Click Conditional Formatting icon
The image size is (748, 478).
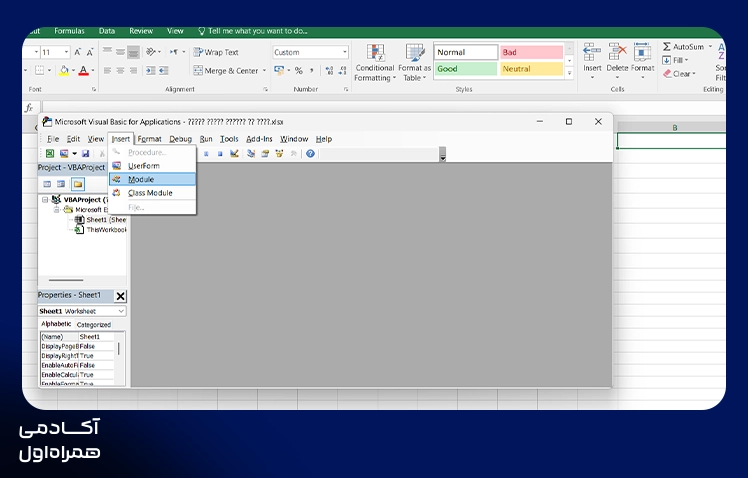(x=375, y=62)
